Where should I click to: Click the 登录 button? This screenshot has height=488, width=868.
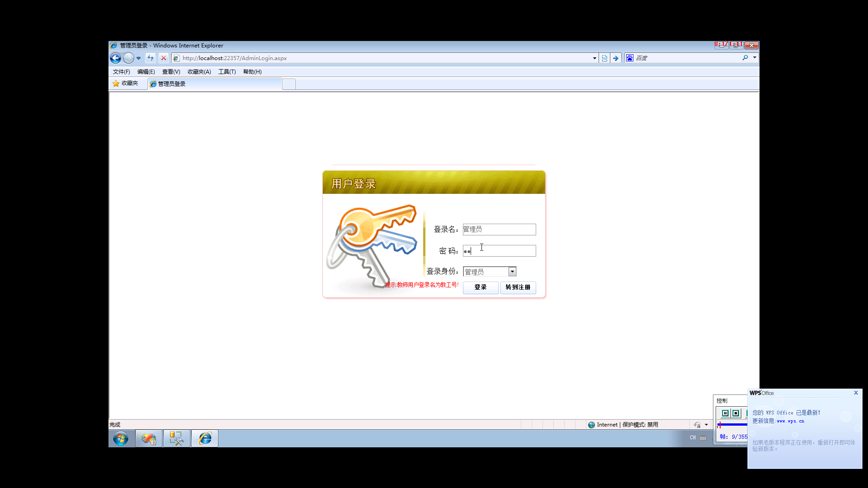[481, 287]
